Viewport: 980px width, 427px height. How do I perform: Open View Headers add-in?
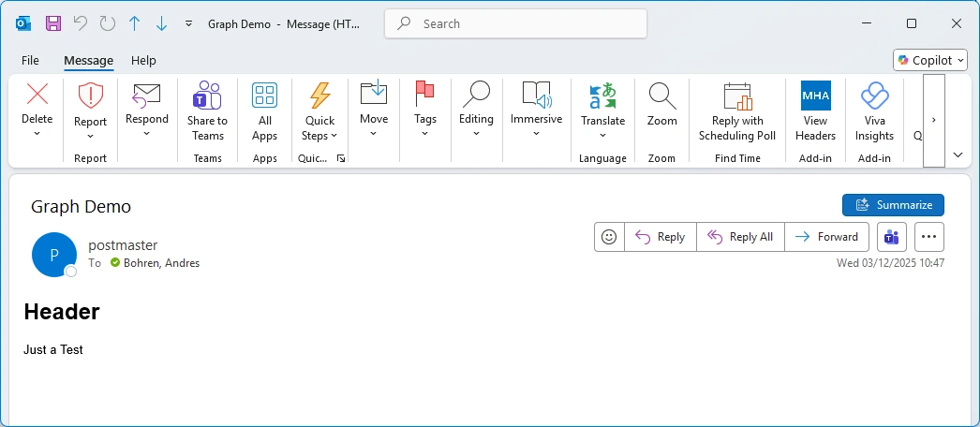(815, 110)
